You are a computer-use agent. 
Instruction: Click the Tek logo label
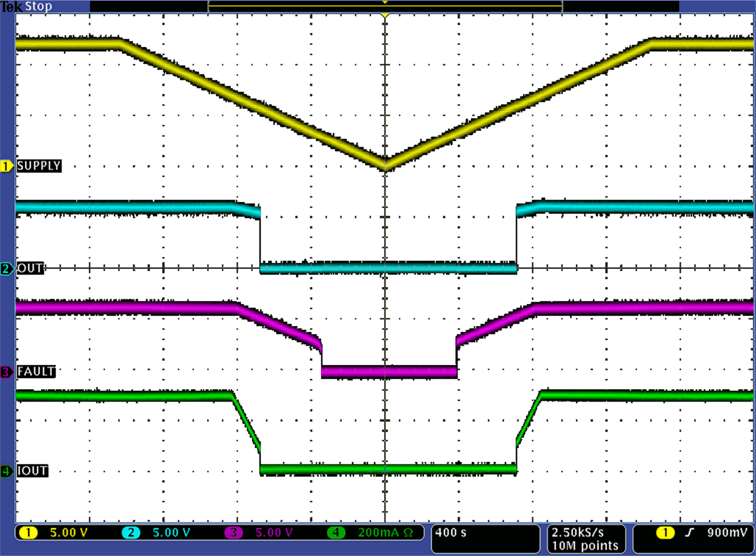12,6
